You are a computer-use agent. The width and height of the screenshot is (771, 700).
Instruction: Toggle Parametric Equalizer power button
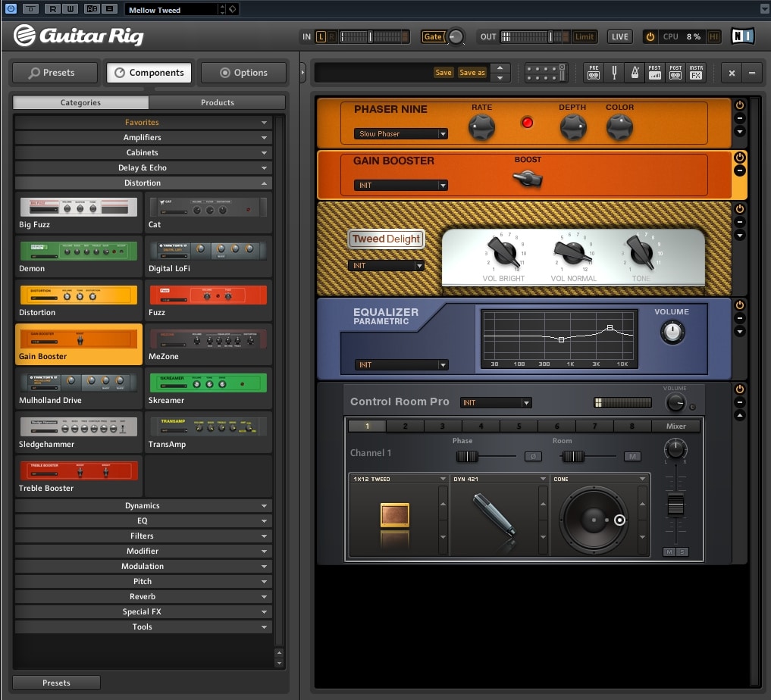[739, 305]
